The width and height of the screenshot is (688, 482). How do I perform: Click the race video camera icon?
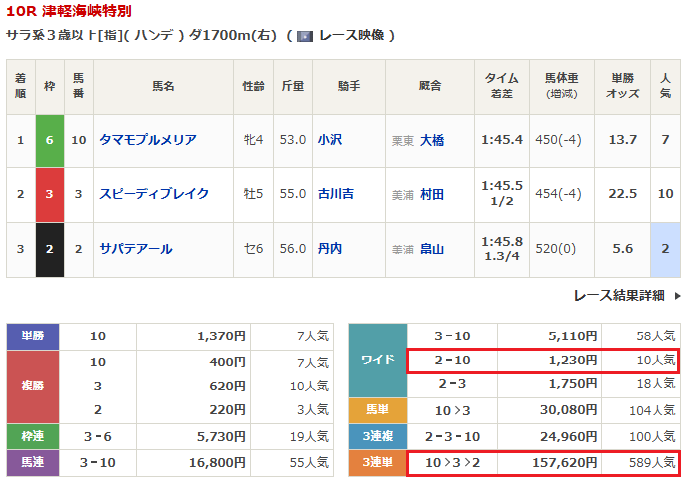(306, 35)
